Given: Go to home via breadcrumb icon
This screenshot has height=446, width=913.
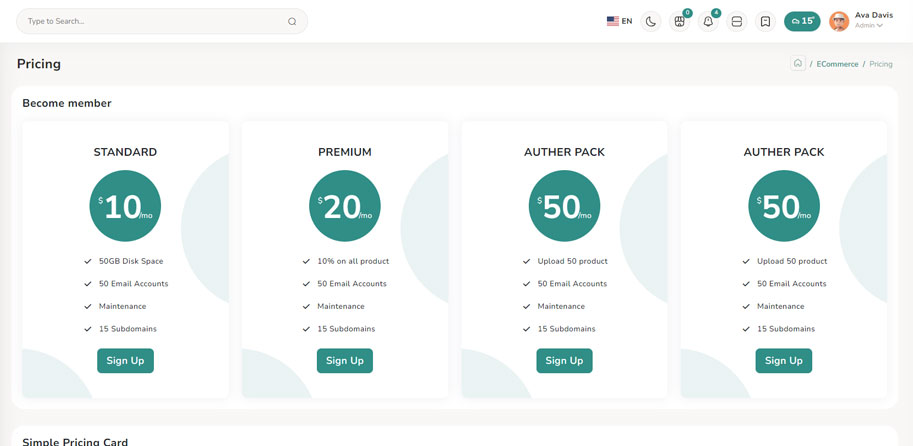Looking at the screenshot, I should coord(798,64).
